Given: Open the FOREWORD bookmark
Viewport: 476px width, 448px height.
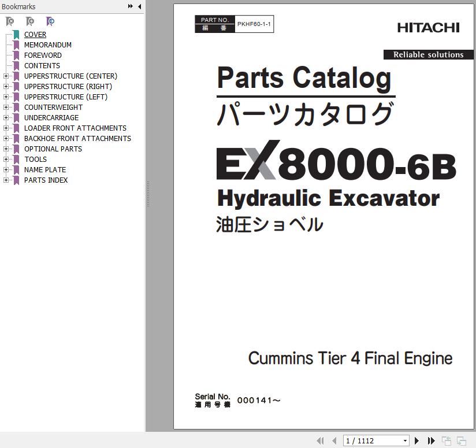Looking at the screenshot, I should pos(43,55).
